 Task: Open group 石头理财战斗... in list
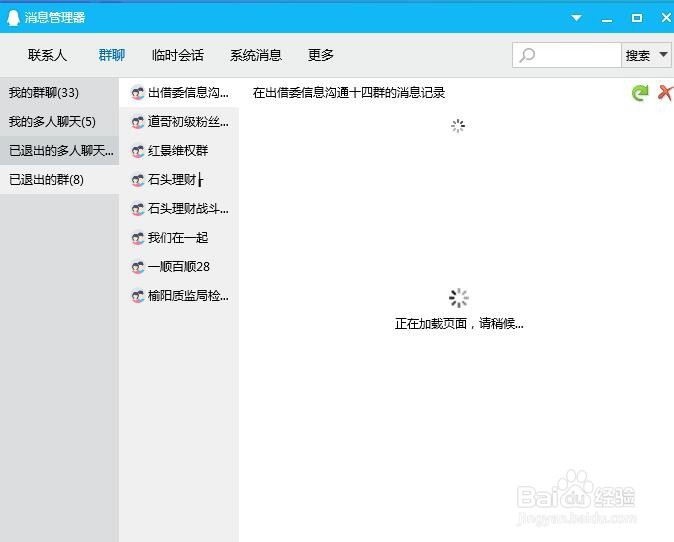click(x=179, y=209)
